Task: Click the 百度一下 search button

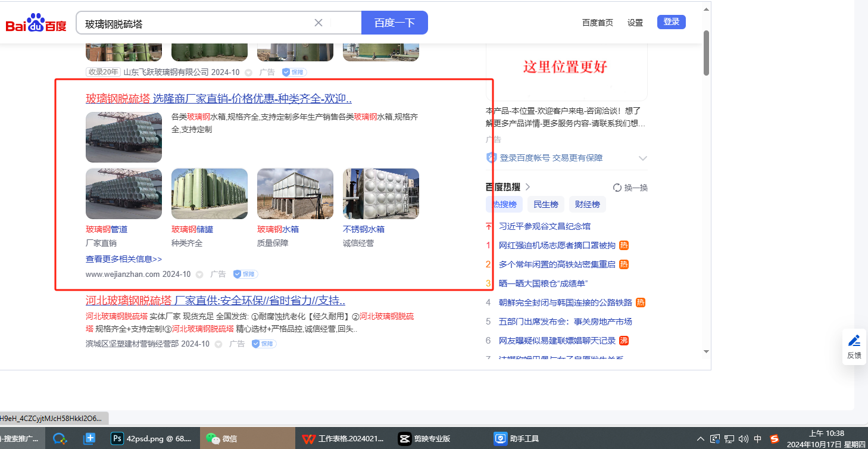Action: (394, 23)
